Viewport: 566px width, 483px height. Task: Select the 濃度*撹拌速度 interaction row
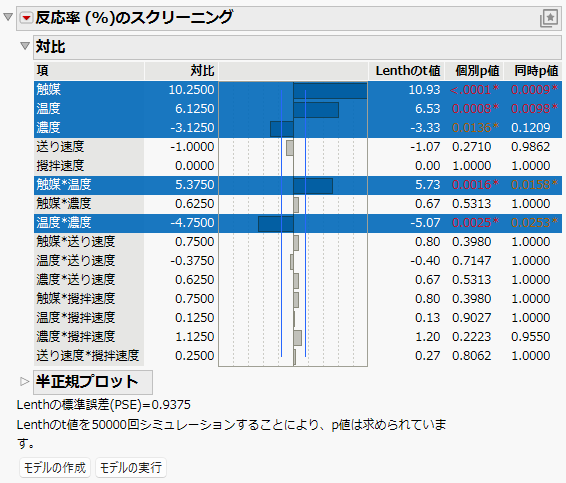[x=298, y=337]
